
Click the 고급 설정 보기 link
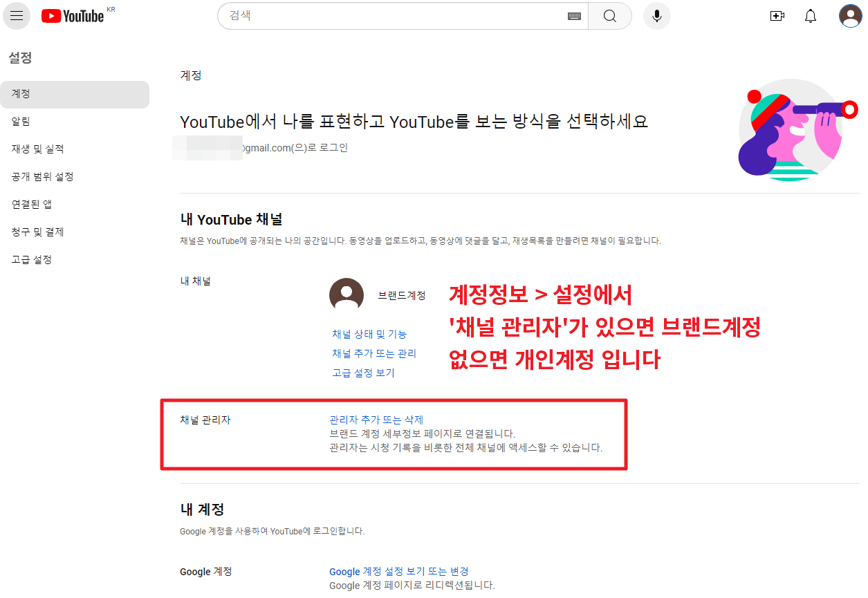coord(363,373)
